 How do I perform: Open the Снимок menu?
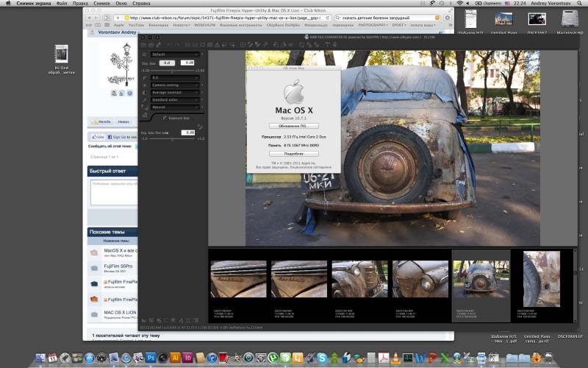[x=101, y=3]
